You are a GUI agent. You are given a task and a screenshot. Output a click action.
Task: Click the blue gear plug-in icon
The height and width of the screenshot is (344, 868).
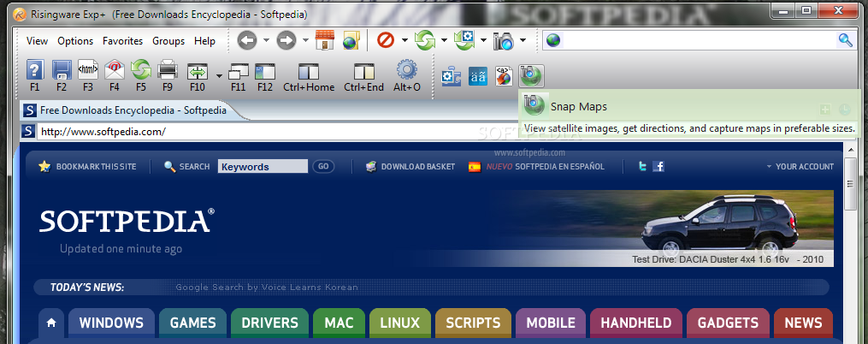pyautogui.click(x=451, y=76)
